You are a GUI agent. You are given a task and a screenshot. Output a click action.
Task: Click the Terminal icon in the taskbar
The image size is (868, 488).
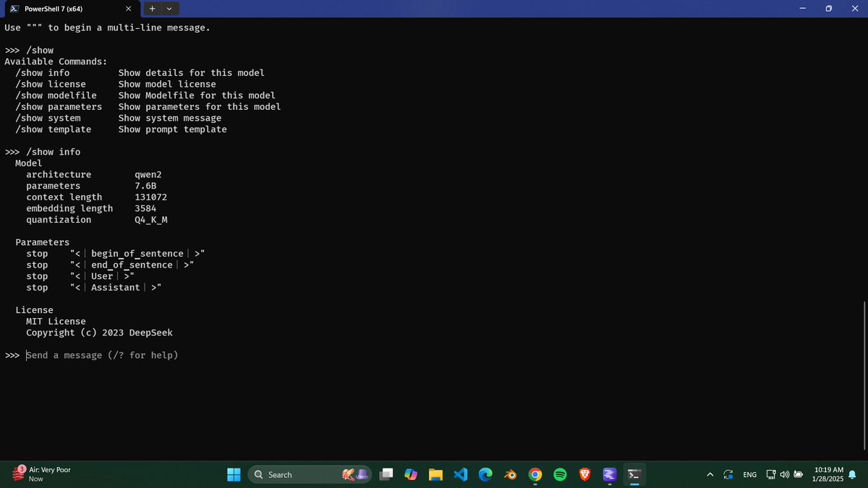(634, 474)
